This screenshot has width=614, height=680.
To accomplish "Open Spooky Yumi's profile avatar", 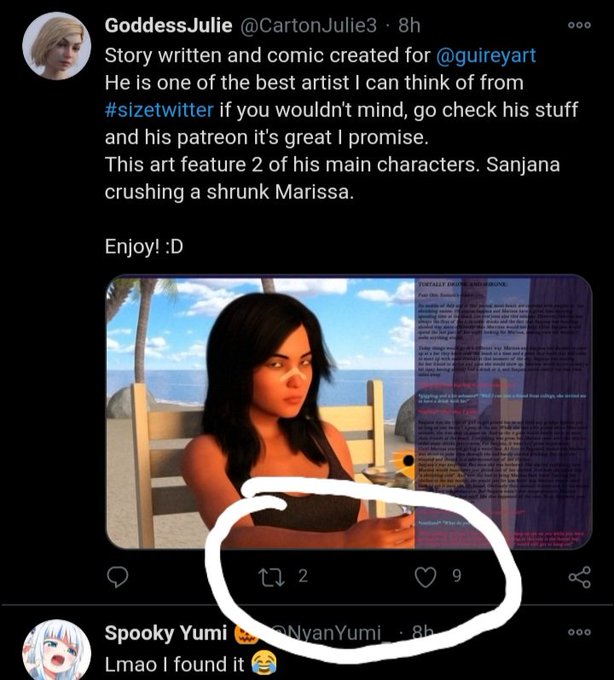I will pos(57,651).
